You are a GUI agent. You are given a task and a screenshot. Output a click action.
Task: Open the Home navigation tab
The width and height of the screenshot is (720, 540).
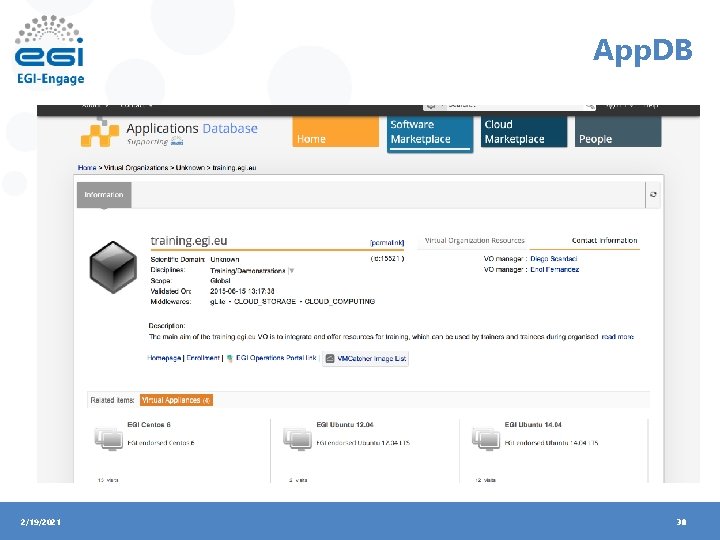tap(336, 132)
